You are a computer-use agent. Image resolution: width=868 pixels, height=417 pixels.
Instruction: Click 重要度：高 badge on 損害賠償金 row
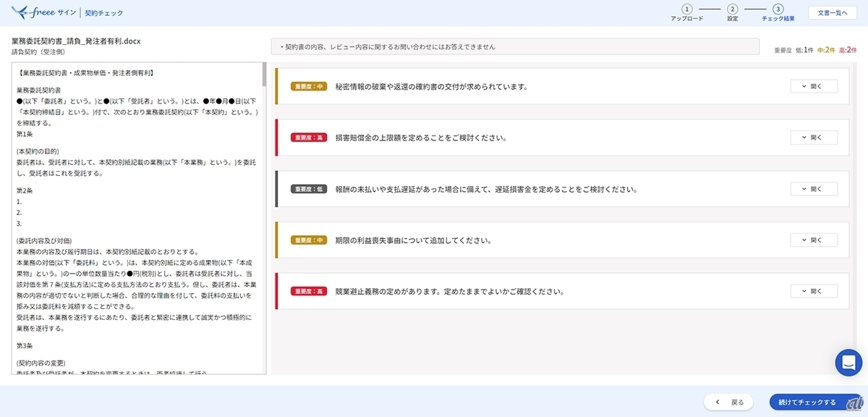click(308, 138)
